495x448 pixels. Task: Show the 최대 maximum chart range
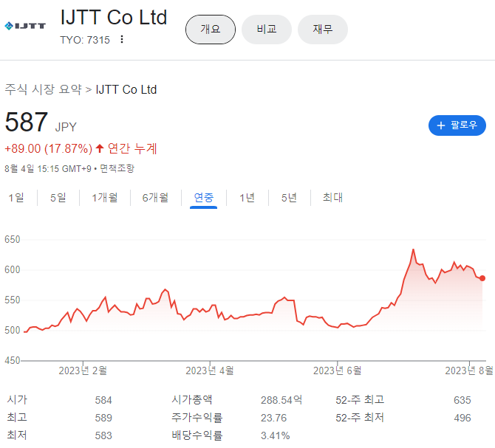pyautogui.click(x=332, y=198)
